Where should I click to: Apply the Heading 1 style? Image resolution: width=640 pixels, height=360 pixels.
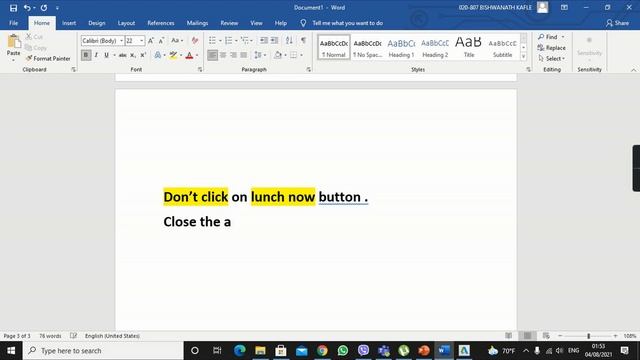click(401, 47)
